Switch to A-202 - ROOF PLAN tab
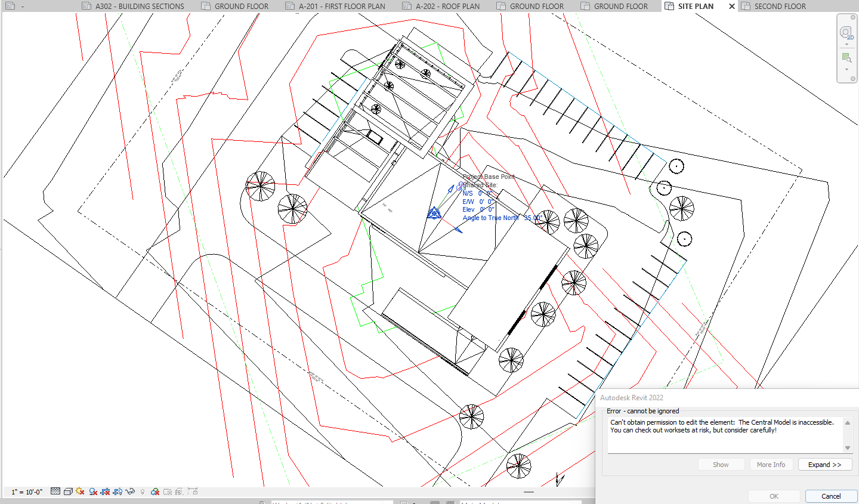This screenshot has height=504, width=859. pos(441,6)
